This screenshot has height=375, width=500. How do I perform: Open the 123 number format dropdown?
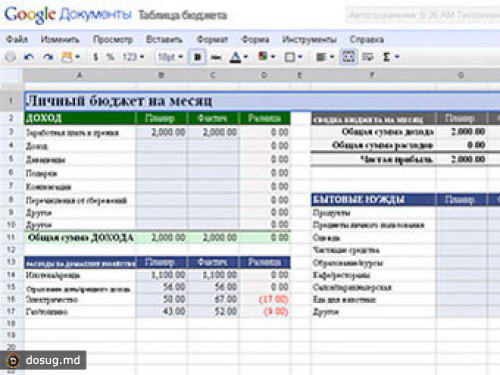133,57
